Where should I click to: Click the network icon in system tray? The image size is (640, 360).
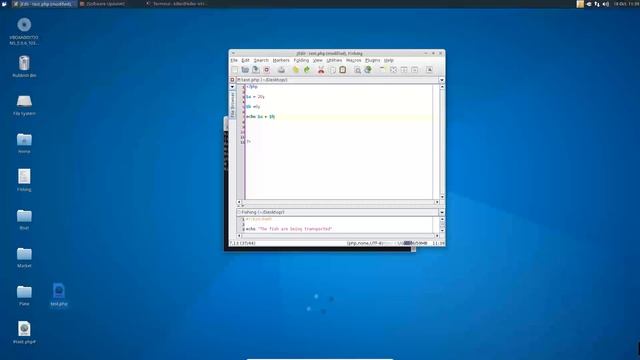(597, 4)
